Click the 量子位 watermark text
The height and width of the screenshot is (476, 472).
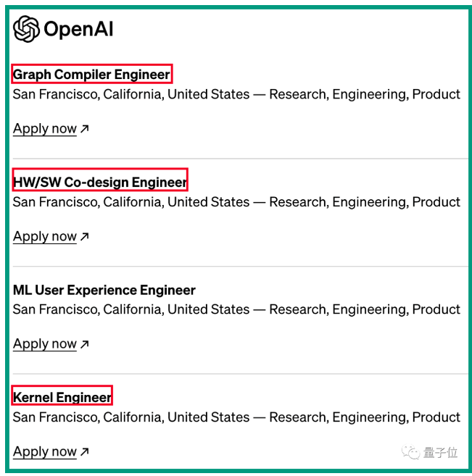pyautogui.click(x=440, y=452)
